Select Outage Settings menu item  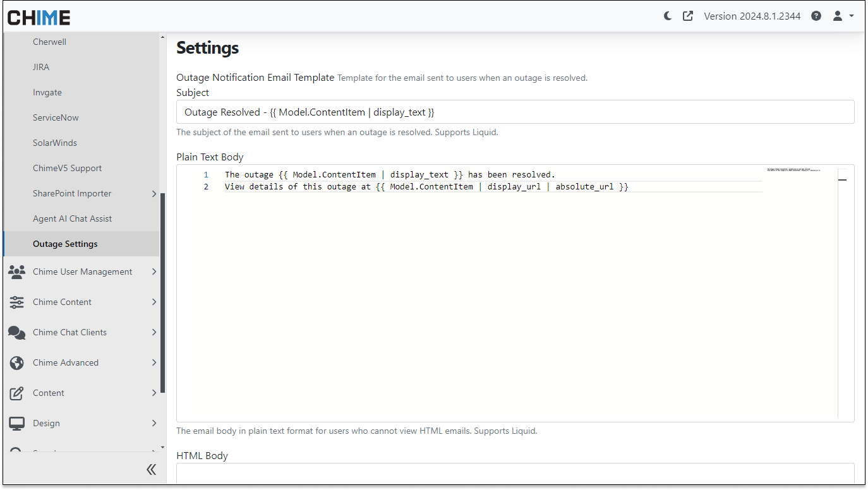81,244
